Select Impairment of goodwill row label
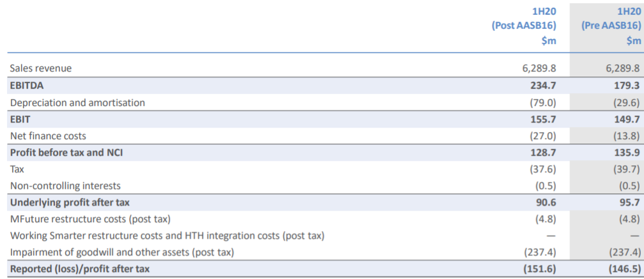The image size is (644, 279). pos(122,253)
